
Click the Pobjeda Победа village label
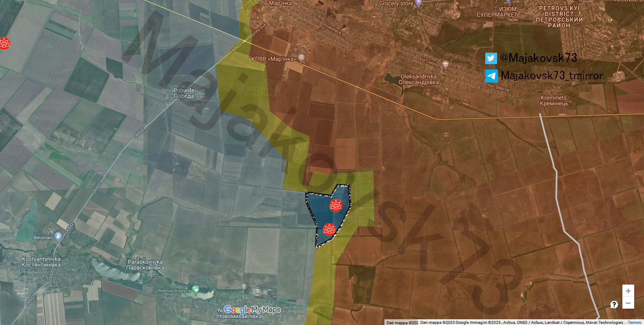click(x=184, y=93)
